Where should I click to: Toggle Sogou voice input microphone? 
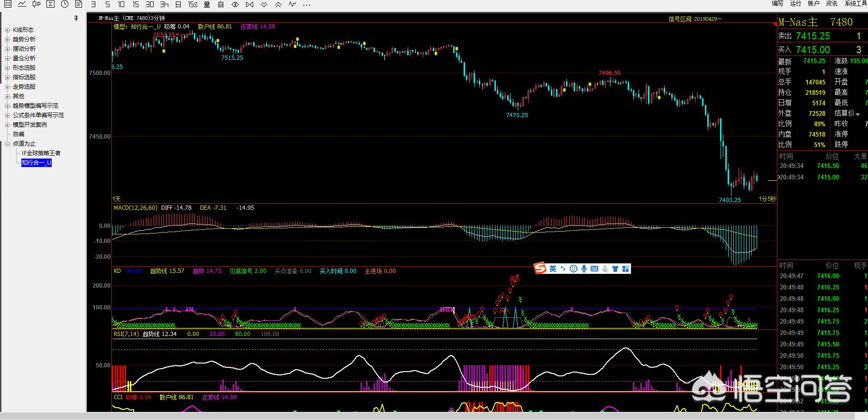[x=584, y=269]
